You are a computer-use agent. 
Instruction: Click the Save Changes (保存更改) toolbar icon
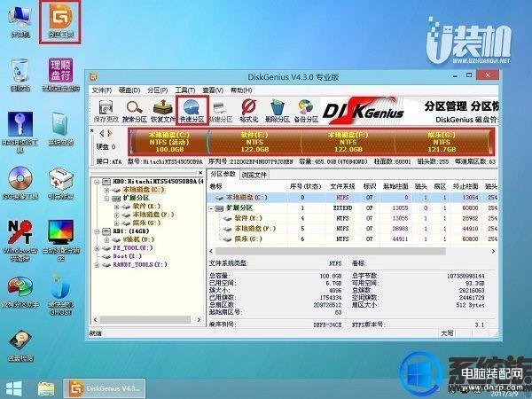click(106, 112)
